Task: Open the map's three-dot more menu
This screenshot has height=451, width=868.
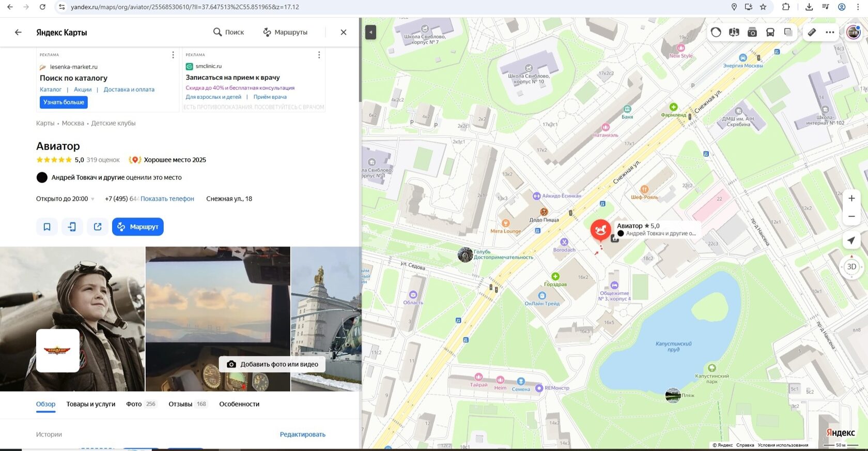Action: [x=830, y=32]
